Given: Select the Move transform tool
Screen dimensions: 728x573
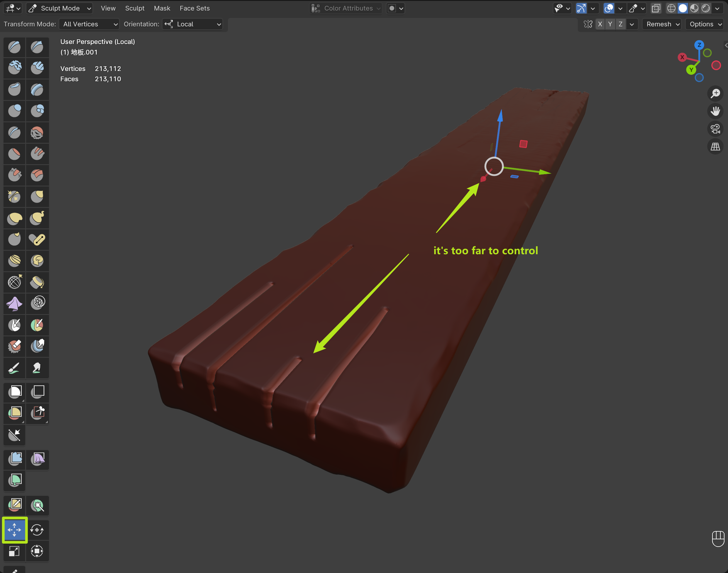Looking at the screenshot, I should coord(14,530).
